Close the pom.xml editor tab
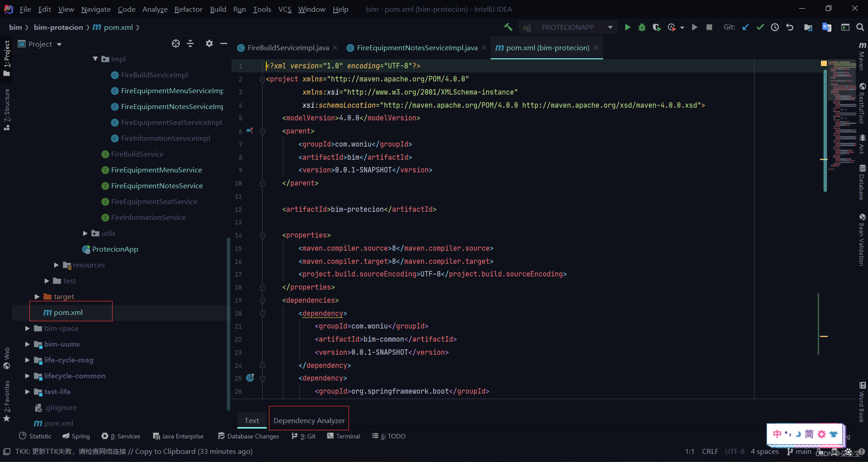 pos(596,48)
